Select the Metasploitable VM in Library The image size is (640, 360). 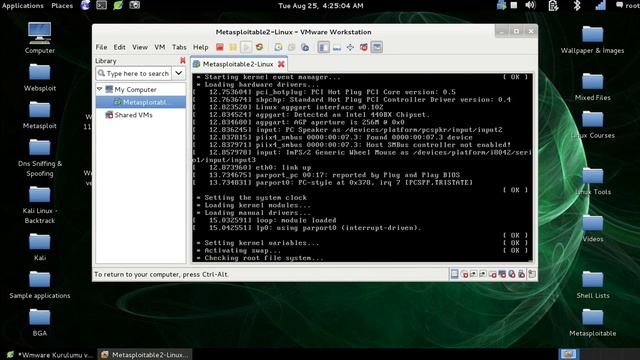[x=140, y=102]
